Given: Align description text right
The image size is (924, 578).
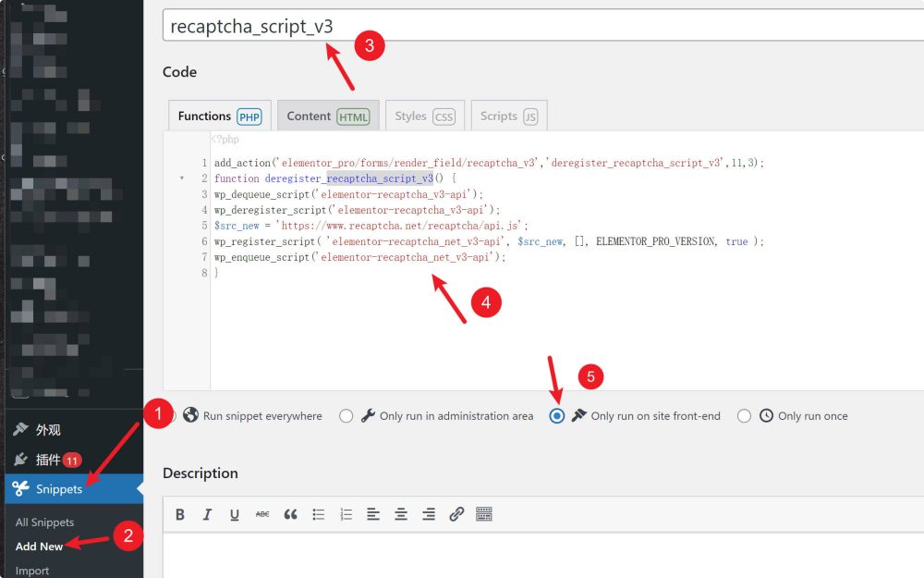Looking at the screenshot, I should (x=429, y=514).
